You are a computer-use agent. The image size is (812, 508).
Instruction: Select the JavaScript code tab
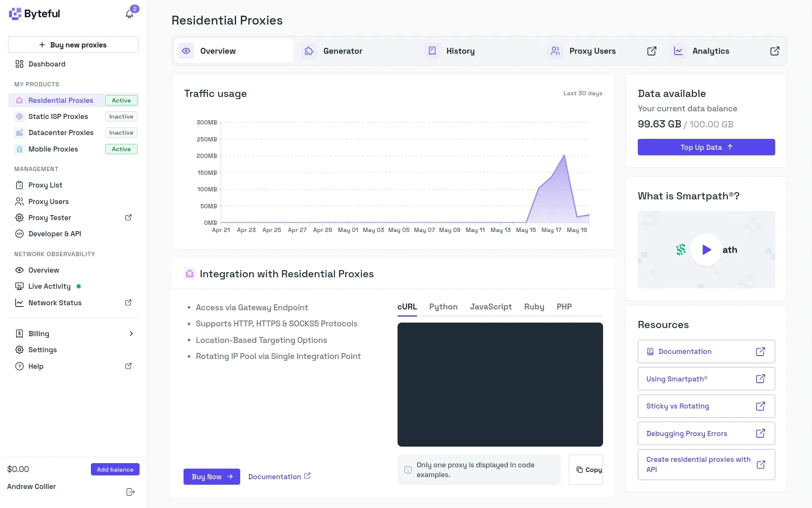[491, 306]
